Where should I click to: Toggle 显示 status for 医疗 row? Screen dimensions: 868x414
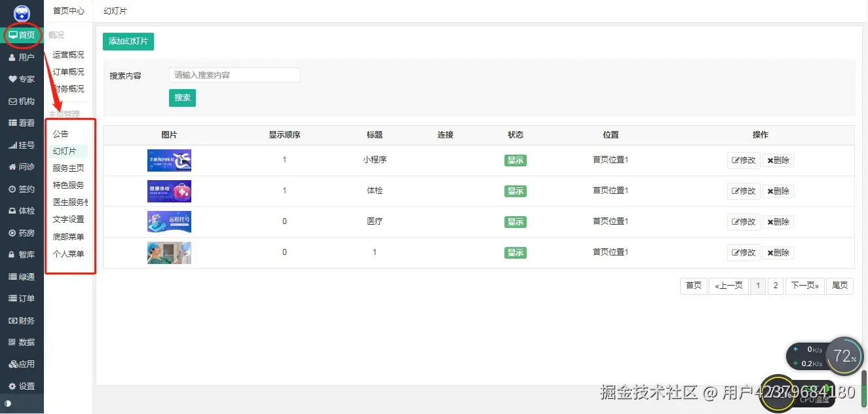point(516,222)
